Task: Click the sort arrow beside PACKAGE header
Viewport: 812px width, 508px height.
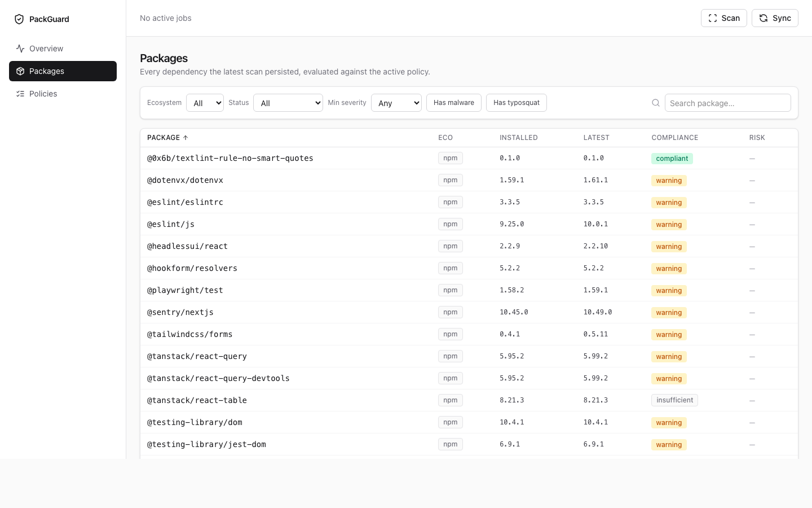Action: point(186,138)
